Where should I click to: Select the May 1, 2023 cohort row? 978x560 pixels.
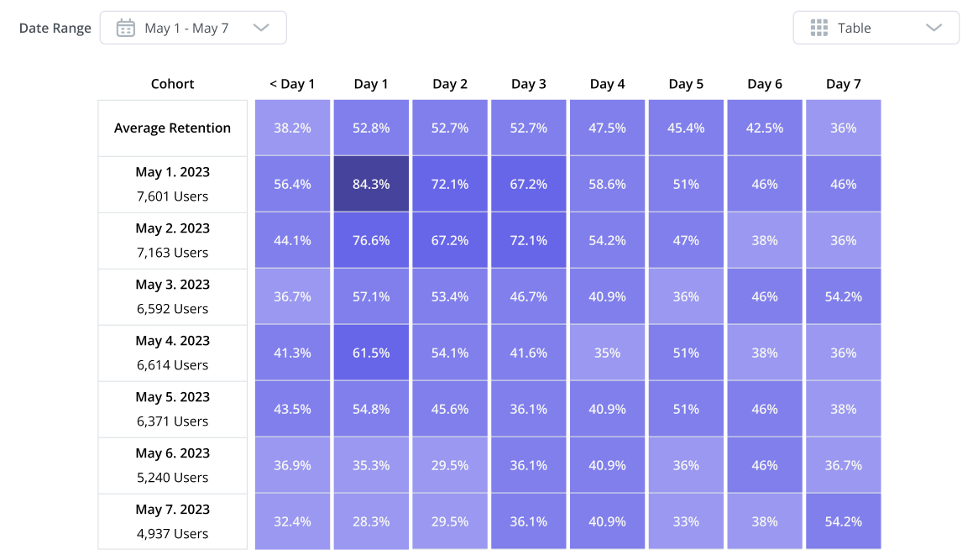pos(173,184)
